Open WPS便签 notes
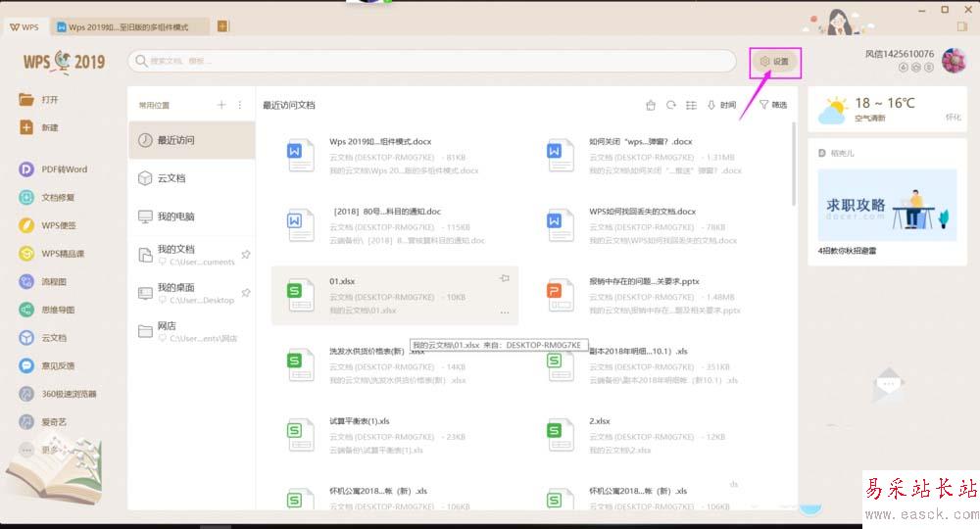The image size is (980, 529). [x=47, y=225]
